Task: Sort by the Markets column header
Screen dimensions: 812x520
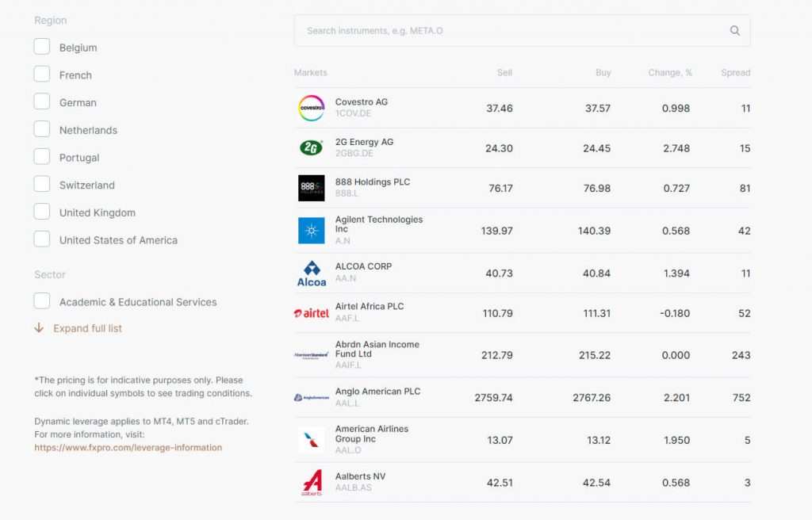Action: coord(311,72)
